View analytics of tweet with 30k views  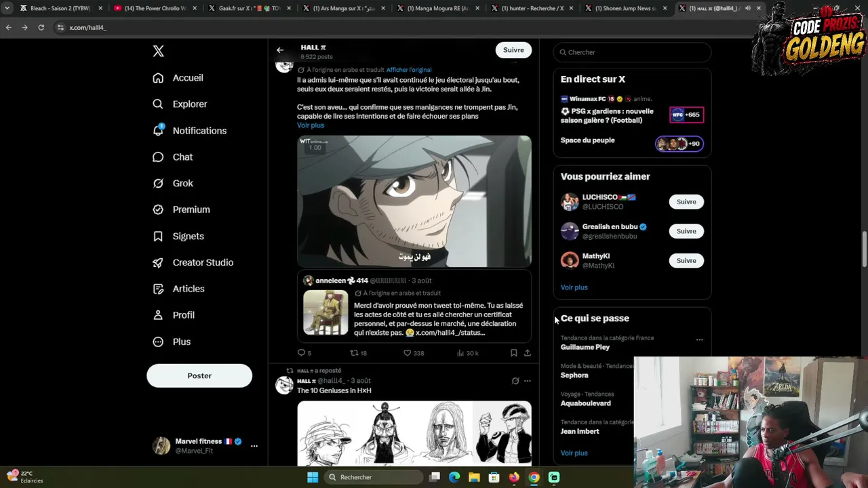point(468,353)
